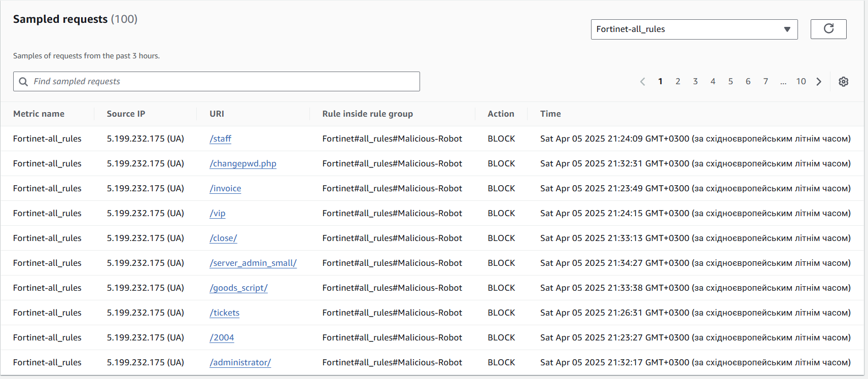868x379 pixels.
Task: Click the Action column header
Action: (501, 114)
